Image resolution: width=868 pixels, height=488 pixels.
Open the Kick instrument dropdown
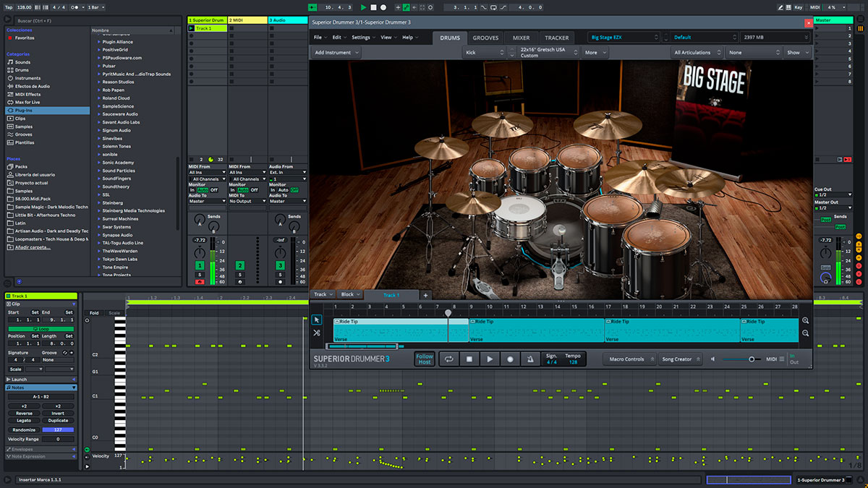[484, 53]
